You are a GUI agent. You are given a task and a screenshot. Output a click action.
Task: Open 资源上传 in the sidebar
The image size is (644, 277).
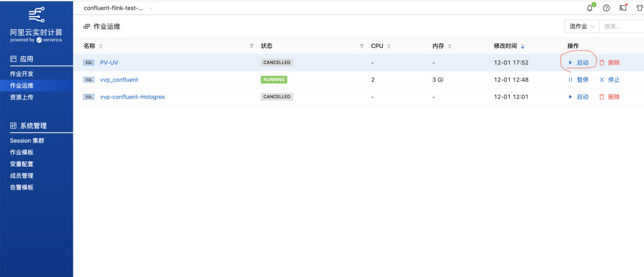[22, 97]
